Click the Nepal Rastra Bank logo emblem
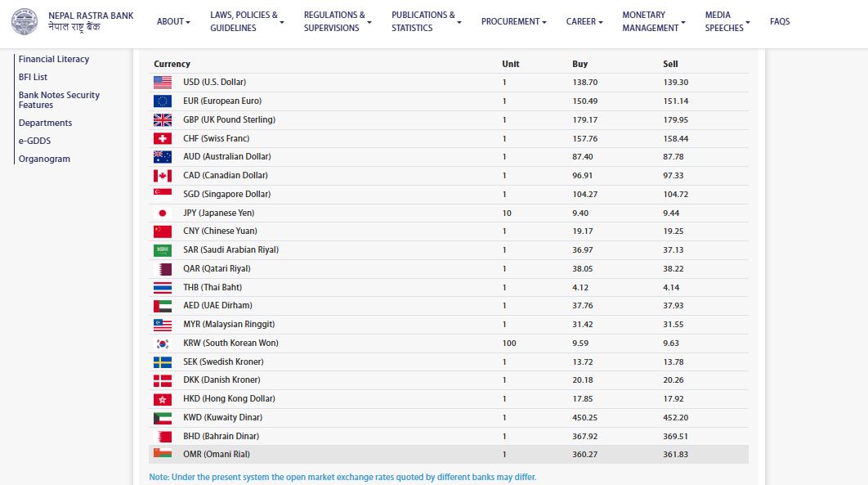868x485 pixels. (25, 21)
